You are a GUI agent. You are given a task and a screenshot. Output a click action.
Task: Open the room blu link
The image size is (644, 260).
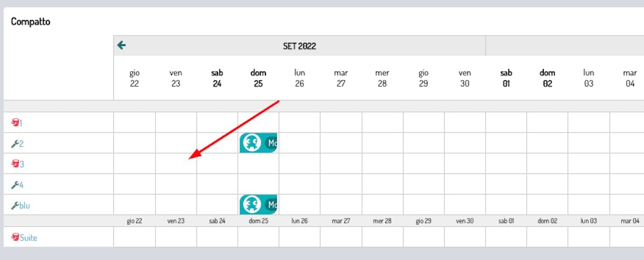pos(24,206)
